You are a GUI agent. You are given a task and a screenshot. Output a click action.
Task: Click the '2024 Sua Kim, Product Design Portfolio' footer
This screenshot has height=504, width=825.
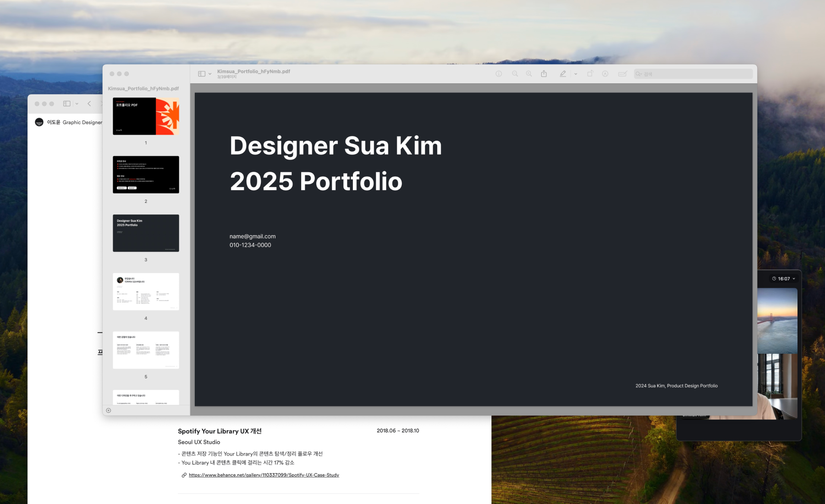676,386
